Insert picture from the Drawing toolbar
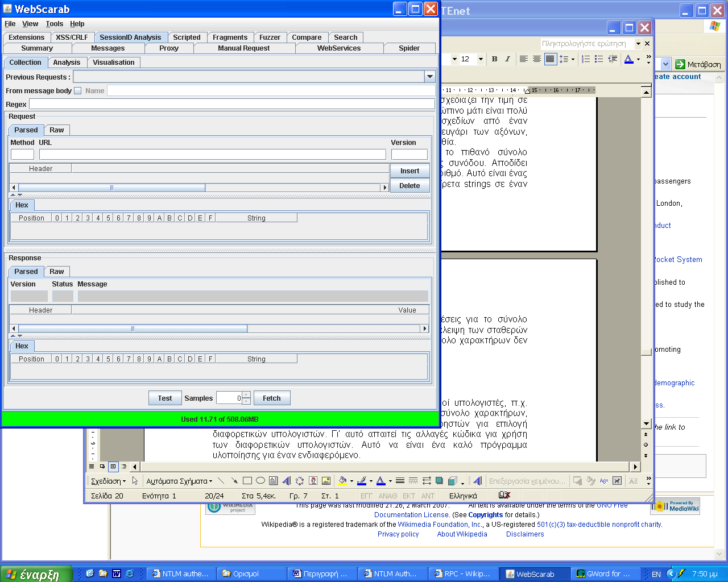Image resolution: width=728 pixels, height=582 pixels. point(326,481)
